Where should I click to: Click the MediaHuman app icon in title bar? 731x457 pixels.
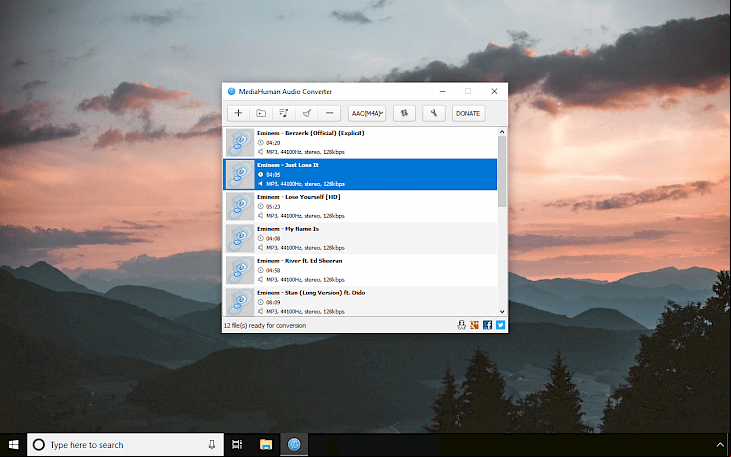click(x=231, y=91)
